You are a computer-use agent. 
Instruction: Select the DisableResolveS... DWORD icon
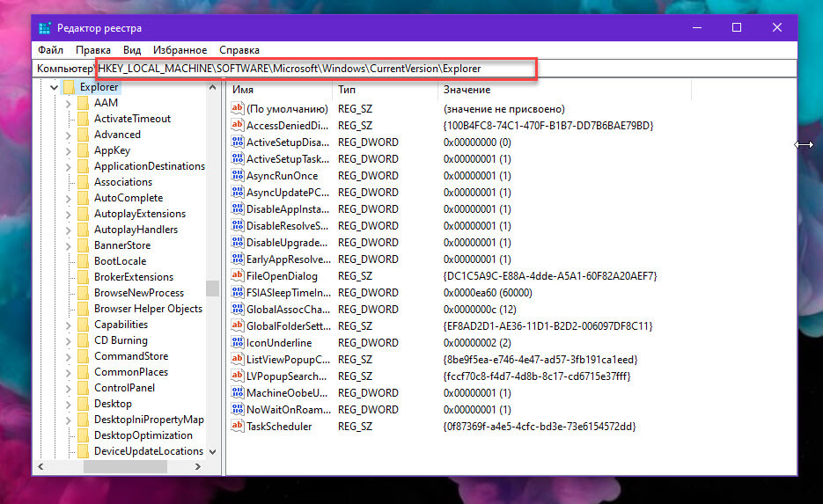[x=238, y=225]
